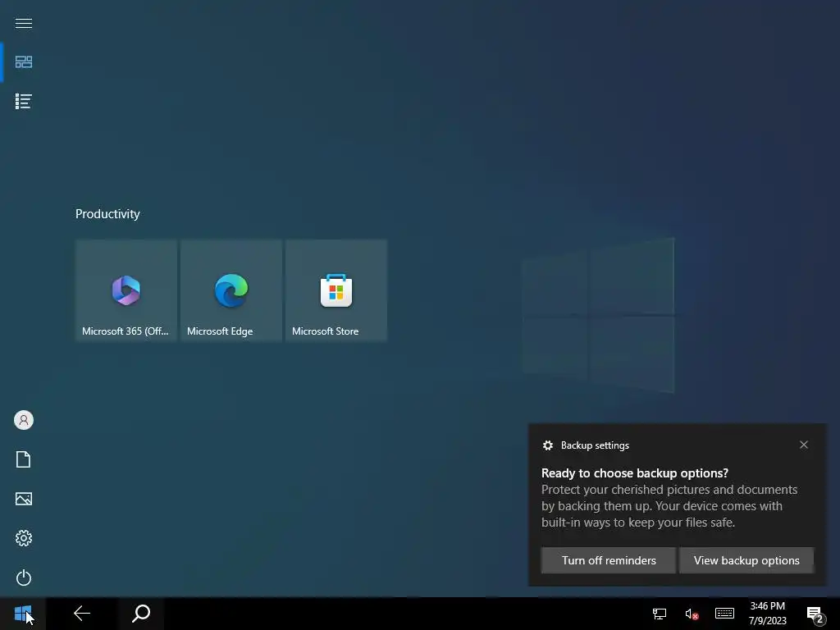Click Turn off reminders button
Viewport: 840px width, 630px height.
[609, 560]
